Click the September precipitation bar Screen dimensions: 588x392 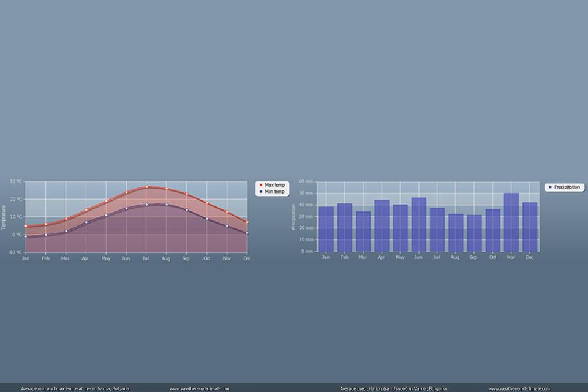point(474,233)
